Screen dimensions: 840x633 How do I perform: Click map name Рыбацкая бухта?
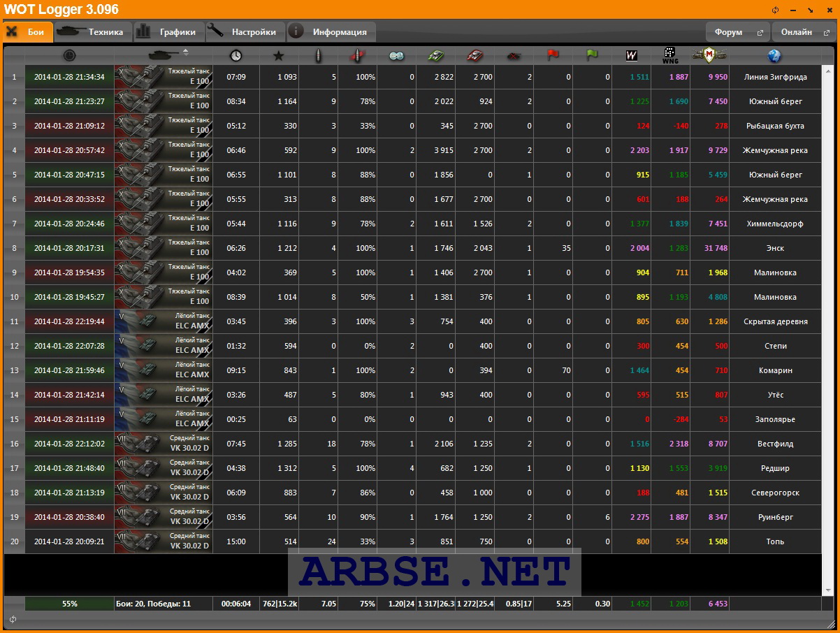coord(775,126)
